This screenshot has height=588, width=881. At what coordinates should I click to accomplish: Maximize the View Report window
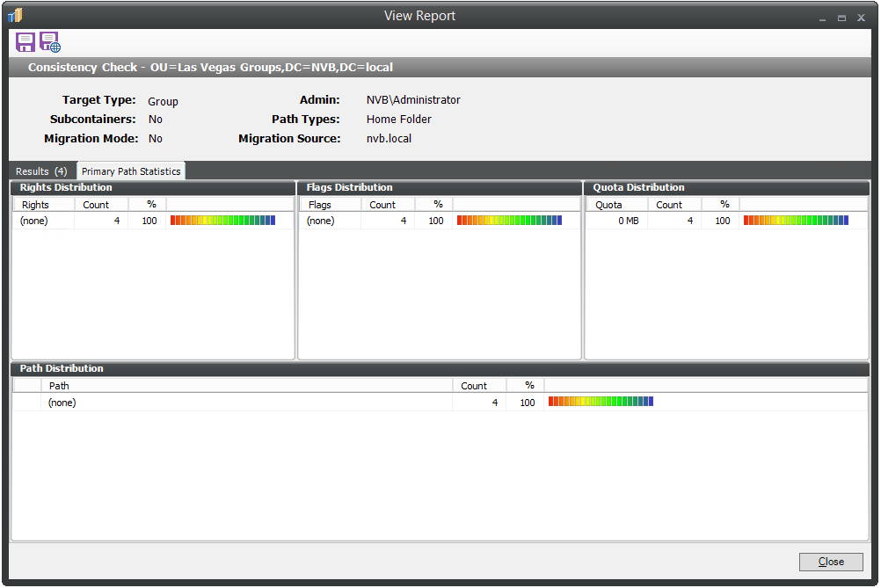pyautogui.click(x=841, y=18)
